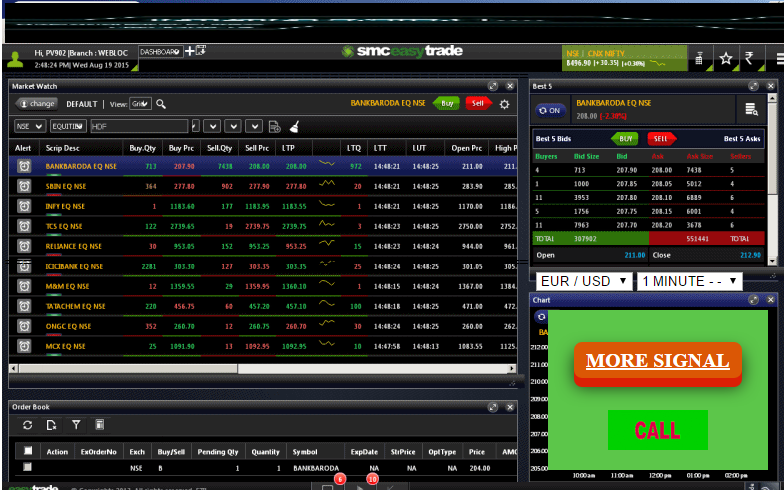The height and width of the screenshot is (494, 784).
Task: Open the hamburger main menu
Action: (x=780, y=59)
